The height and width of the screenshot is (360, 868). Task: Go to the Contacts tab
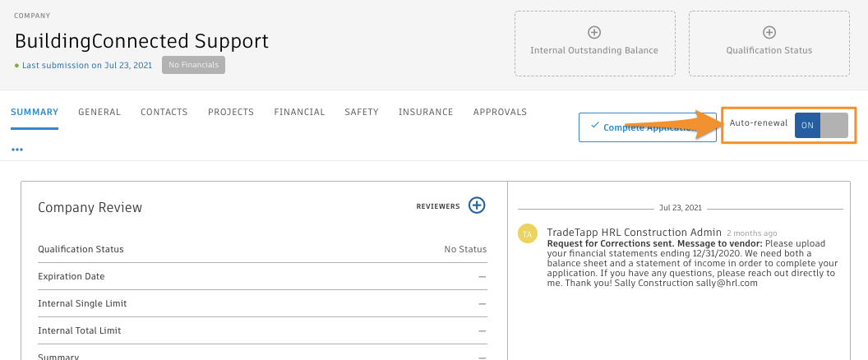[164, 113]
